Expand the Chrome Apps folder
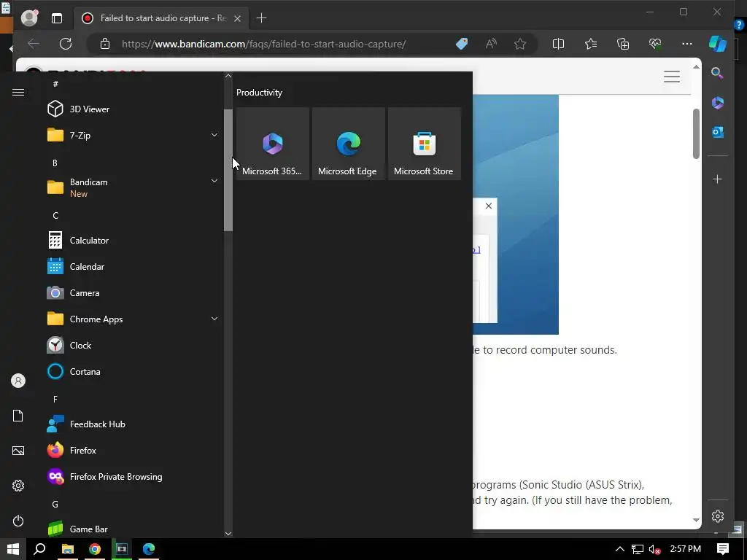747x560 pixels. 132,319
